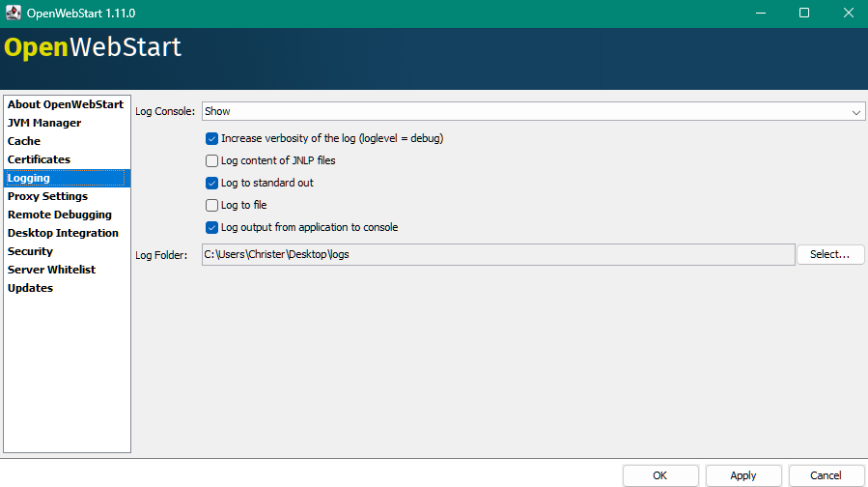The width and height of the screenshot is (868, 487).
Task: Switch to Remote Debugging settings
Action: click(67, 215)
